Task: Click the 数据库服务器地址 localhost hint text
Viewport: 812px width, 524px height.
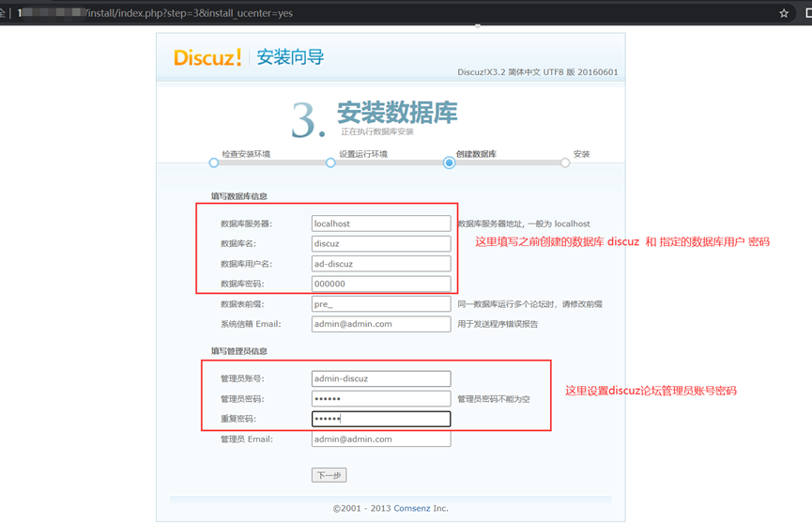Action: click(x=524, y=223)
